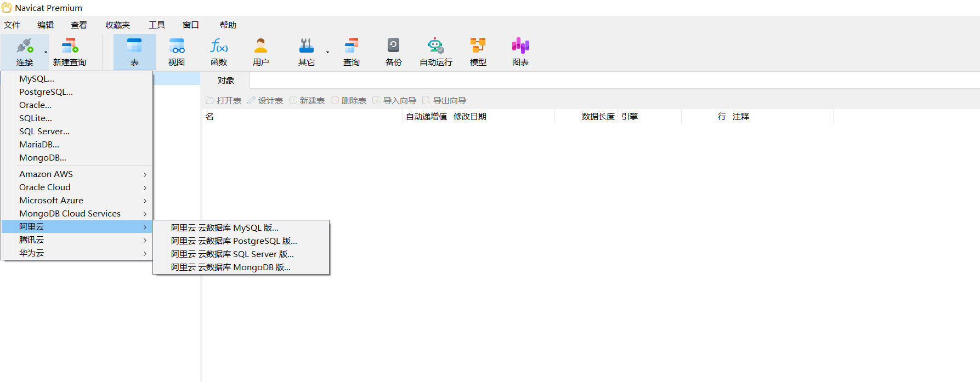The height and width of the screenshot is (382, 980).
Task: Open the Query (查询) toolbar icon
Action: point(352,52)
